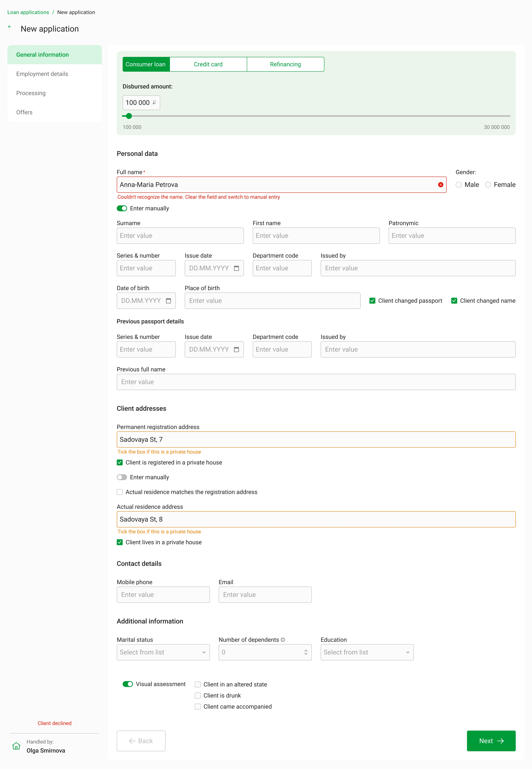Image resolution: width=532 pixels, height=769 pixels.
Task: Click the Olga Smirnova handler name
Action: click(46, 751)
